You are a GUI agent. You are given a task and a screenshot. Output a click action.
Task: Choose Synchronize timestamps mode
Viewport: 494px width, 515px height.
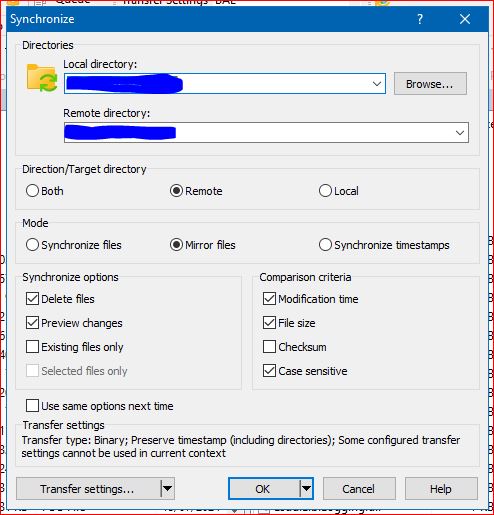[x=325, y=245]
